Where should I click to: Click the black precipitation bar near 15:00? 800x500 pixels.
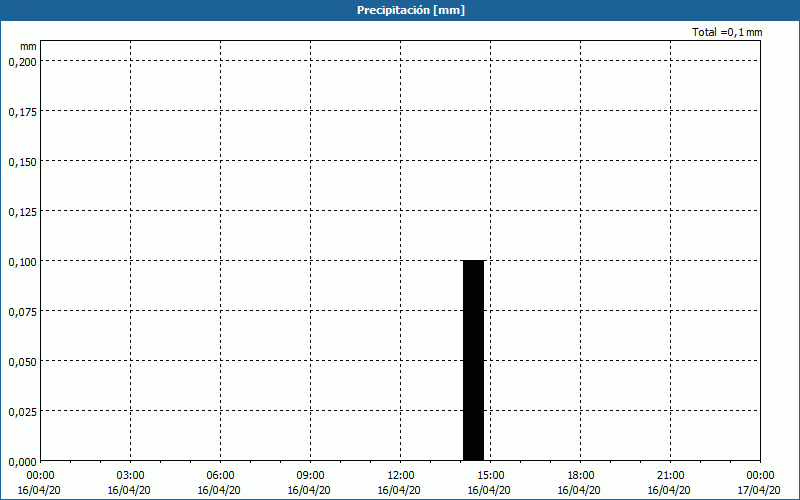[x=473, y=360]
